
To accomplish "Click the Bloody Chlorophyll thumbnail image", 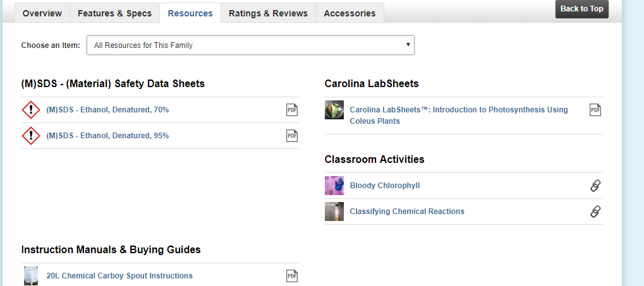I will coord(334,186).
